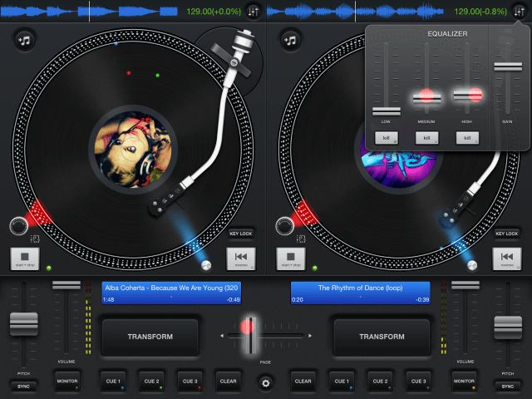Image resolution: width=532 pixels, height=399 pixels.
Task: Rewind the left deck track
Action: point(240,259)
